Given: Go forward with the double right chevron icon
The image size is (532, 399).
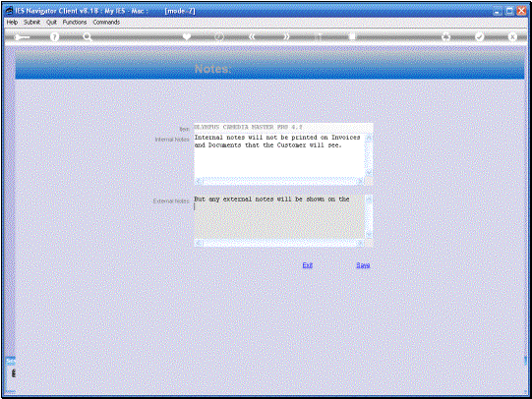Looking at the screenshot, I should coord(287,37).
